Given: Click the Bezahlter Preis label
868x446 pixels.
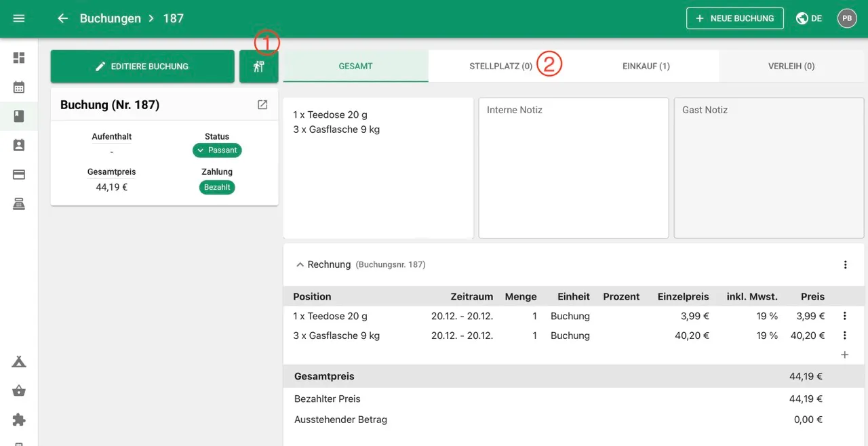Looking at the screenshot, I should 328,399.
